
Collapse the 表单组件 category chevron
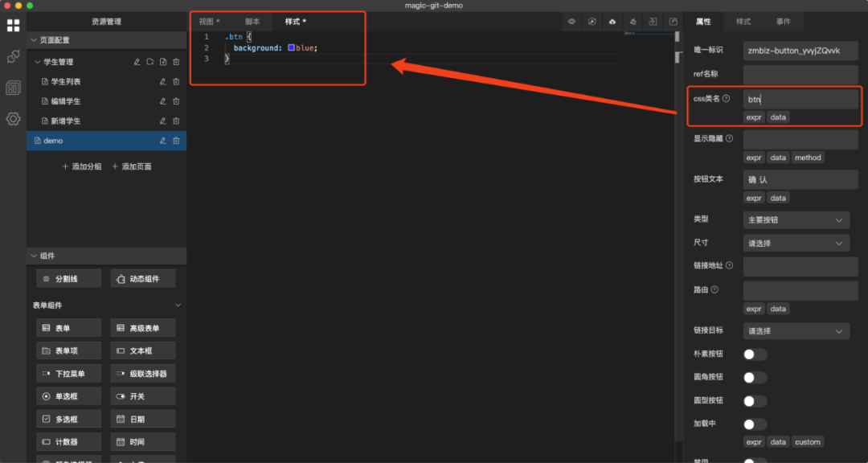coord(178,305)
